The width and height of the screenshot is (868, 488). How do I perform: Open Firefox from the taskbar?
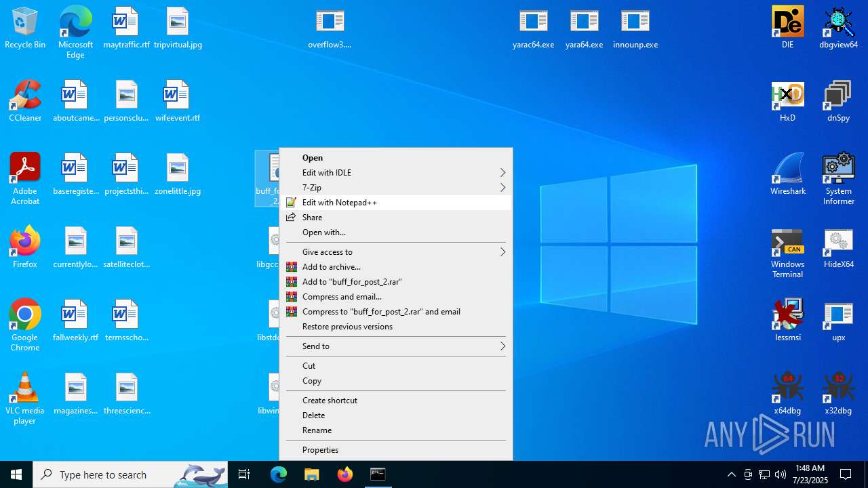tap(345, 474)
